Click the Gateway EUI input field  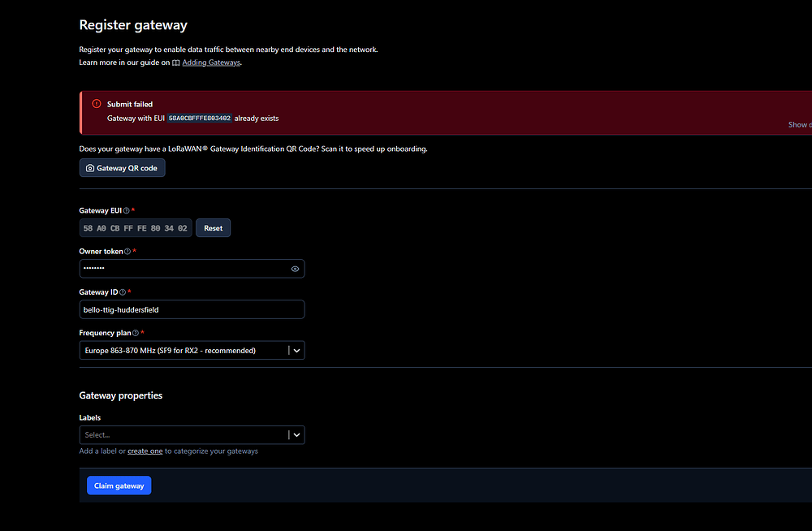pos(136,228)
